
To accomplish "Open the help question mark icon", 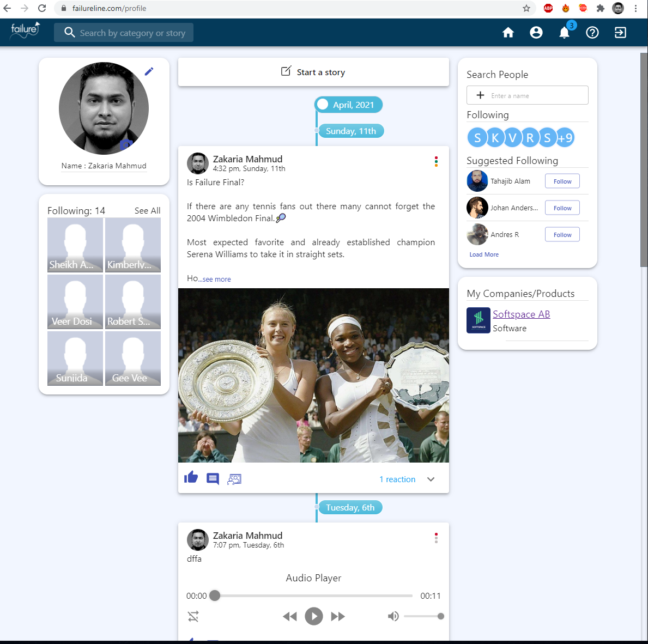I will pyautogui.click(x=592, y=33).
